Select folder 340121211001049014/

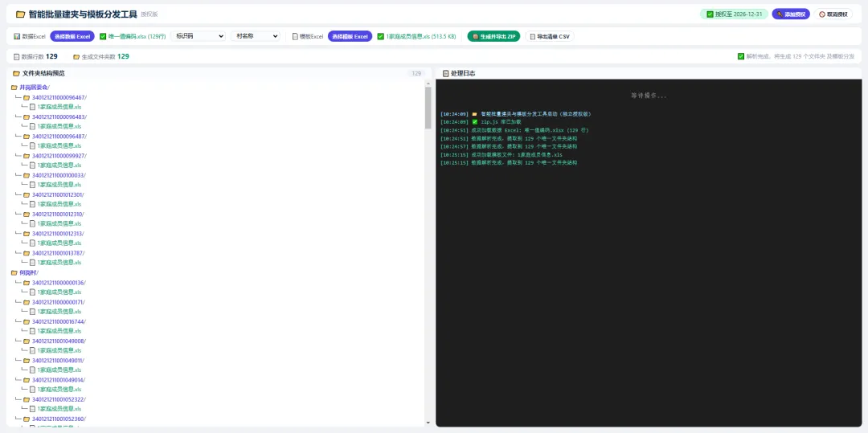[x=59, y=380]
